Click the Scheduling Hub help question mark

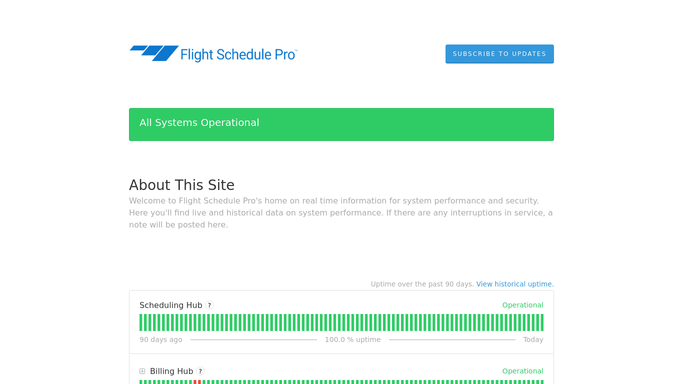210,305
